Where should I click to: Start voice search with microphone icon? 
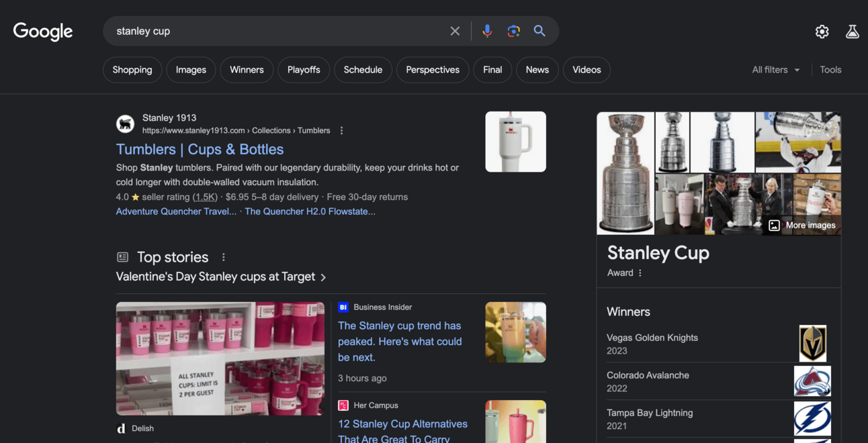tap(487, 31)
